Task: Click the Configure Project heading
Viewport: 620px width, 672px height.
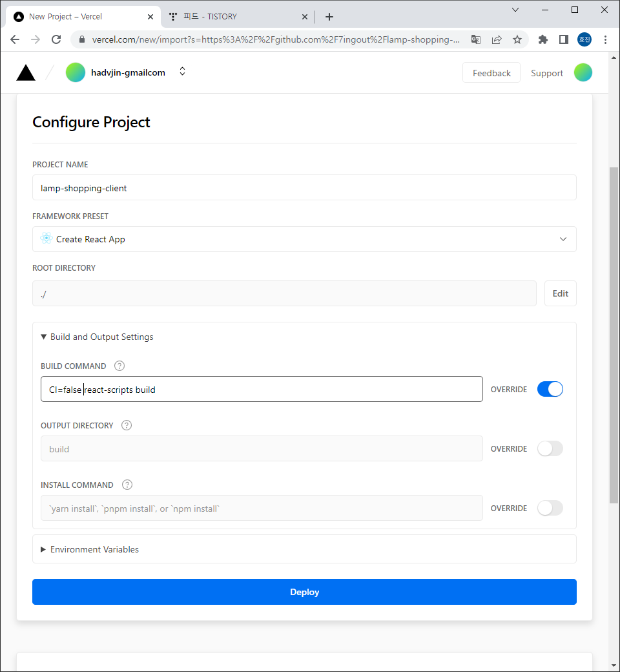Action: click(91, 122)
